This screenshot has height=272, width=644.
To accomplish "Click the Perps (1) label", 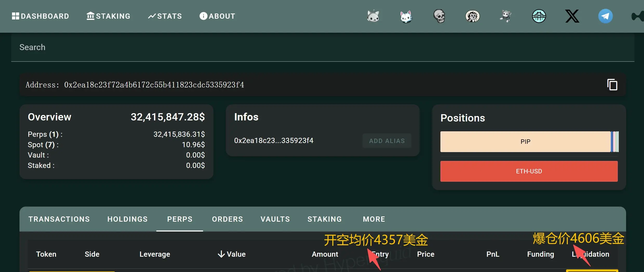I will 45,134.
